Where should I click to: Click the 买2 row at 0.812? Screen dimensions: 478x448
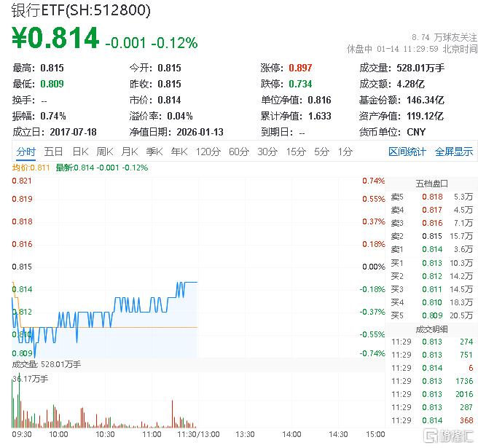pos(431,276)
